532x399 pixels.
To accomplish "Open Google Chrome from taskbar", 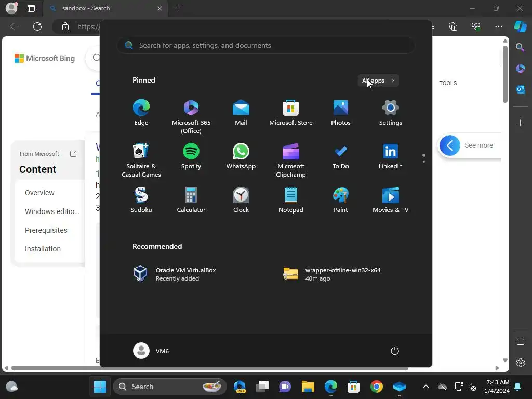I will (376, 387).
